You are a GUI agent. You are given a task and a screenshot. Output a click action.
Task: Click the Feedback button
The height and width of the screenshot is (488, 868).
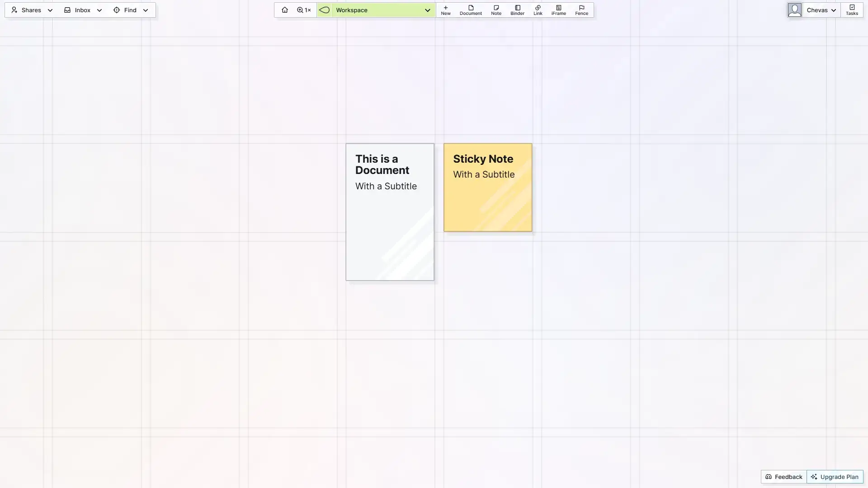(783, 476)
